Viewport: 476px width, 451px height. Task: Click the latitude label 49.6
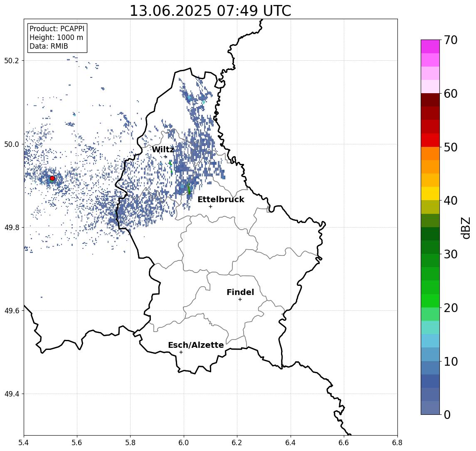click(x=12, y=311)
